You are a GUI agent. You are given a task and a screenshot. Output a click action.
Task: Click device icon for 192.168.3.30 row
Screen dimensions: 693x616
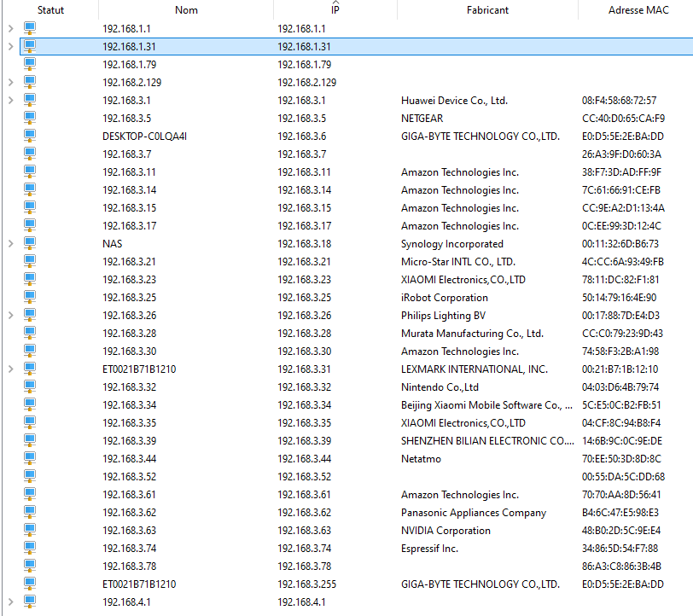[30, 351]
